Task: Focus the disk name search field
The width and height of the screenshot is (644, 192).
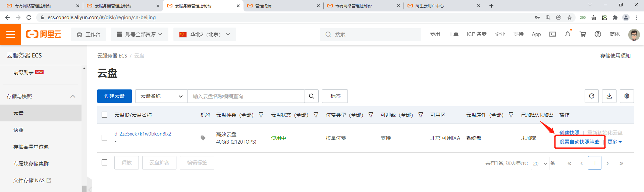Action: tap(246, 96)
